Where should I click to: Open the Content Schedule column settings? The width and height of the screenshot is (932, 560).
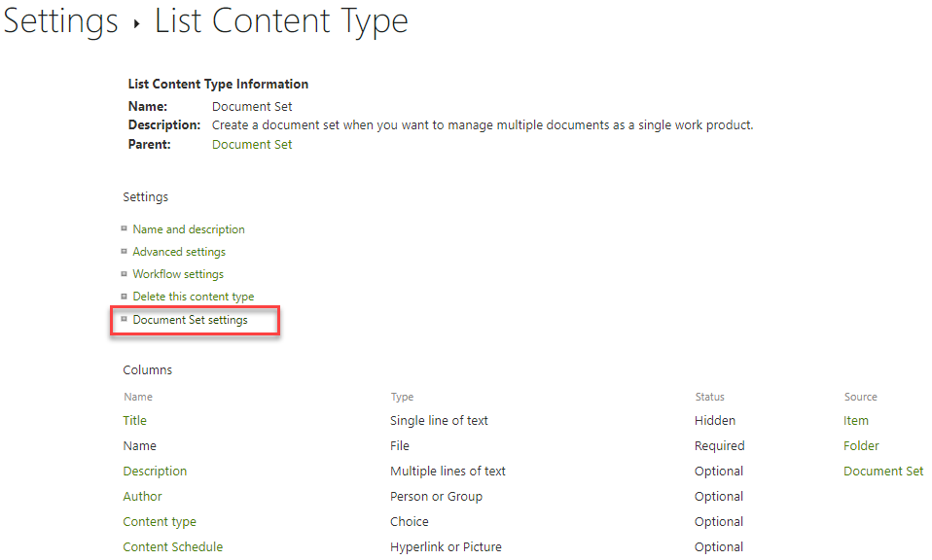(x=172, y=546)
